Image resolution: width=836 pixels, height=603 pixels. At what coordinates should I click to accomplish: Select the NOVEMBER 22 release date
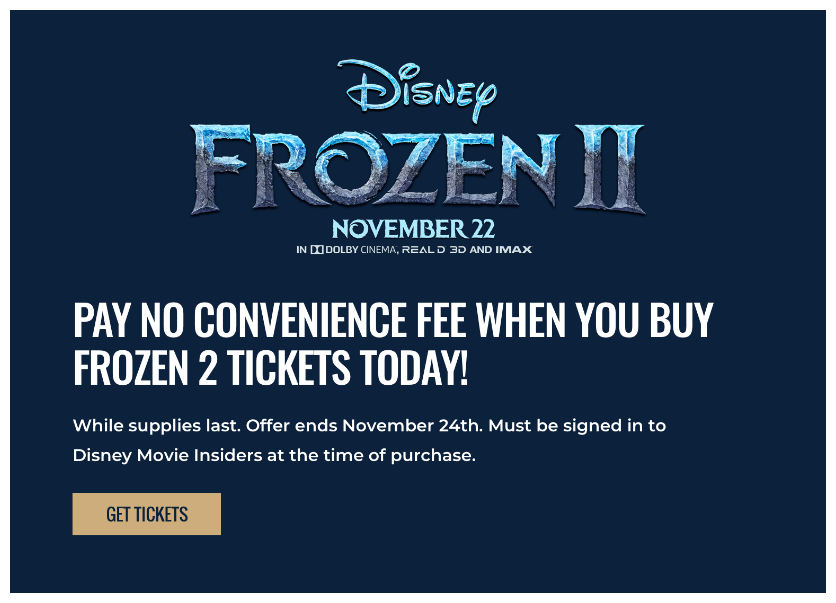tap(414, 229)
